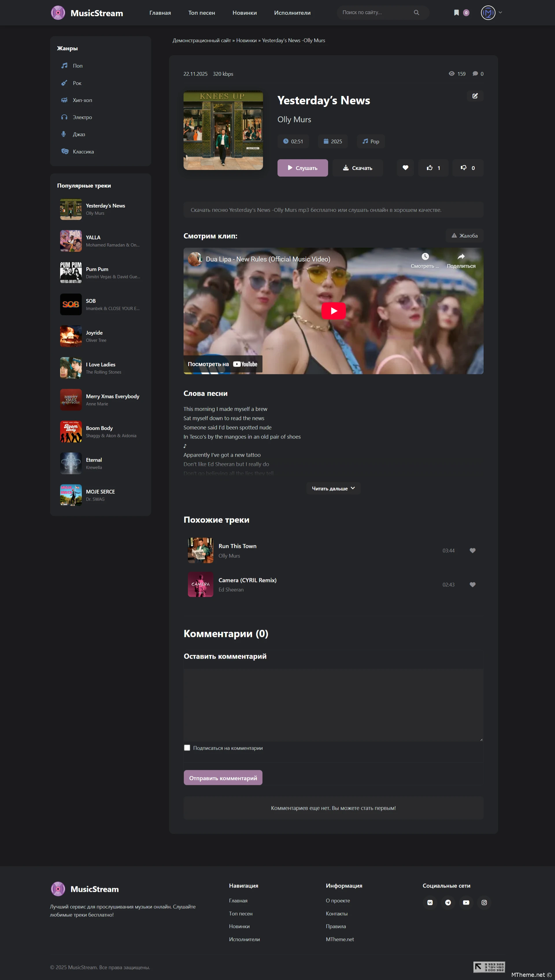This screenshot has height=980, width=555.
Task: Click the edit pencil icon by the track title
Action: tap(475, 96)
